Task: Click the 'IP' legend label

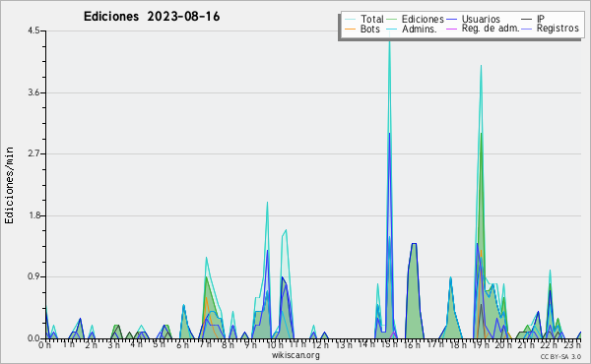Action: pyautogui.click(x=541, y=19)
